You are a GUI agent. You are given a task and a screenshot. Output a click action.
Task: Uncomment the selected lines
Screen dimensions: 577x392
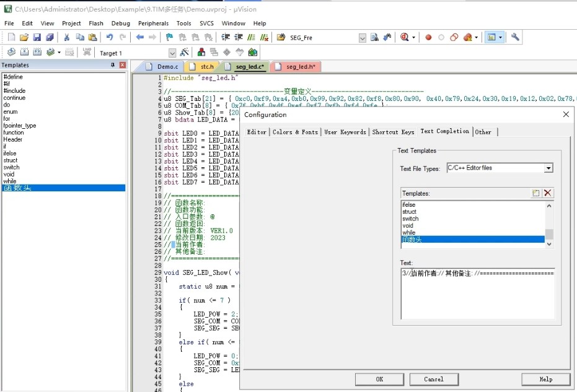[x=264, y=37]
